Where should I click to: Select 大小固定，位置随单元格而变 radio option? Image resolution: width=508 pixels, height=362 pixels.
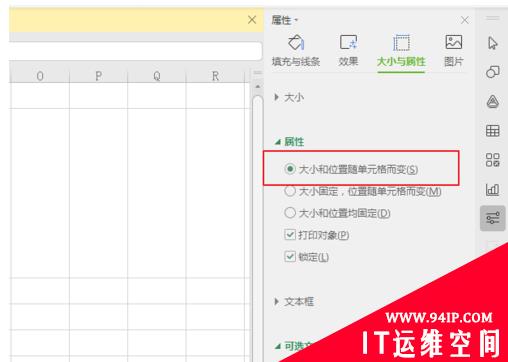tap(363, 191)
